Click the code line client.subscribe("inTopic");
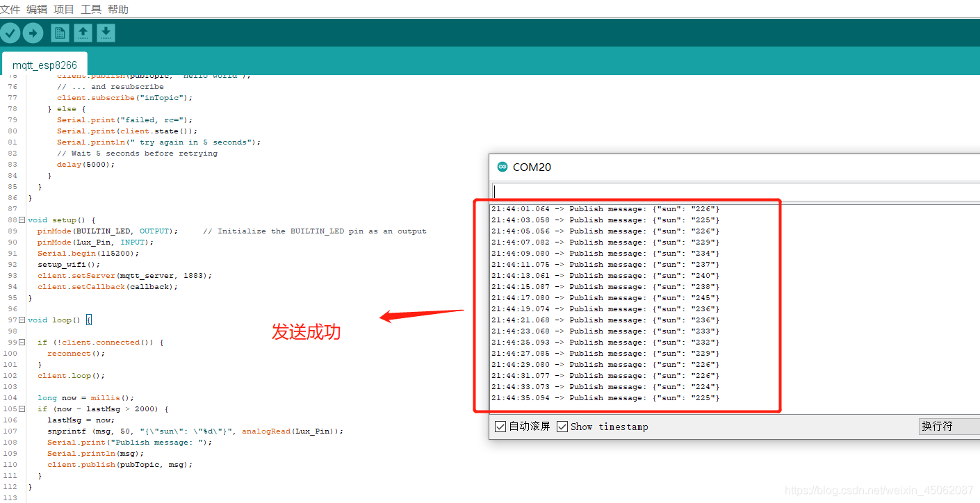This screenshot has width=980, height=503. (x=125, y=98)
